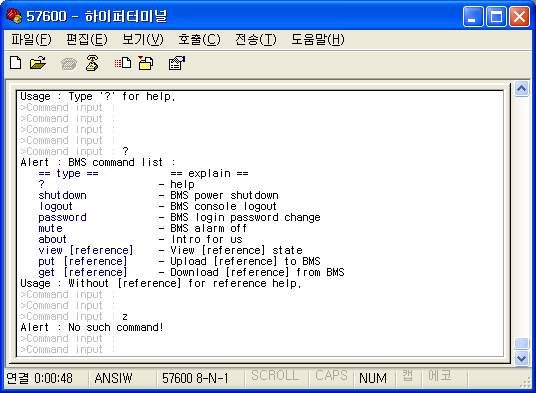536x393 pixels.
Task: Click the scrollbar up arrow
Action: 521,89
